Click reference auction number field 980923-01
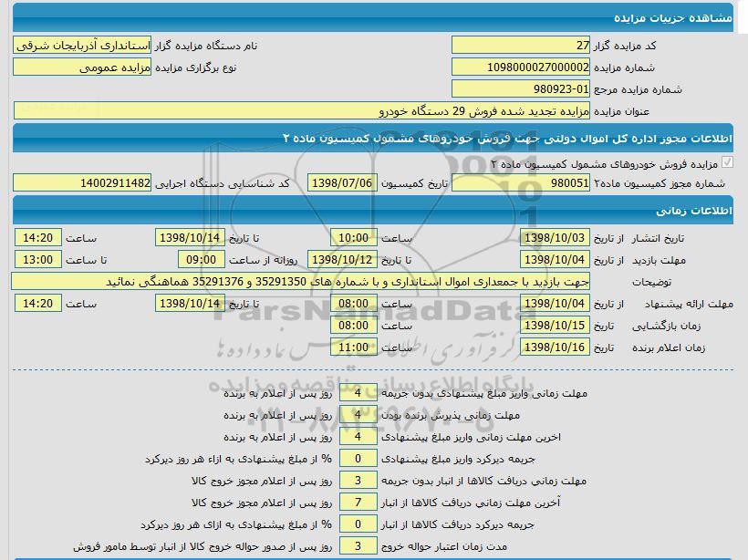The width and height of the screenshot is (748, 560). click(x=521, y=89)
